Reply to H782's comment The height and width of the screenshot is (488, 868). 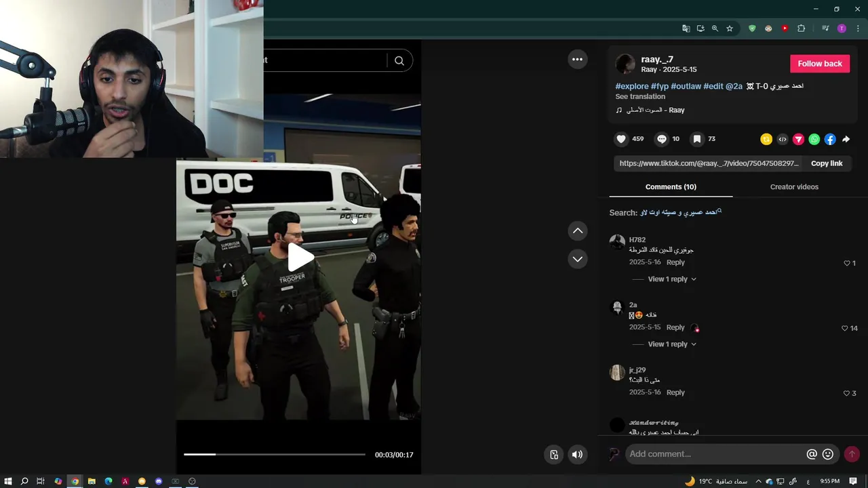click(675, 262)
